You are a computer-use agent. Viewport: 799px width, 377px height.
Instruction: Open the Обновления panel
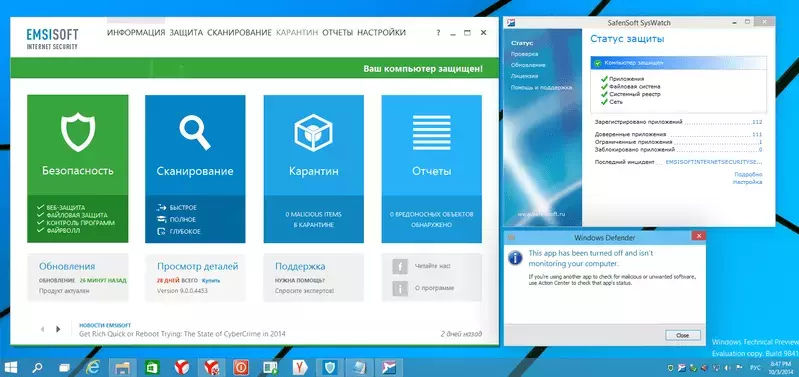78,278
